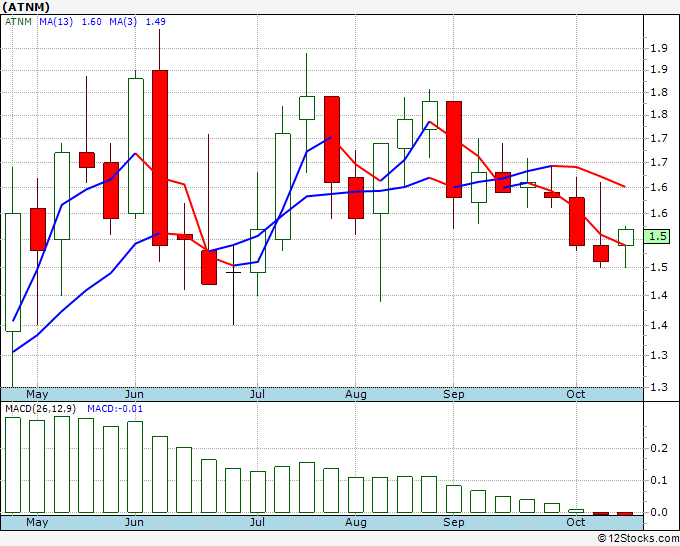
Task: Click the large red candlestick at September start
Action: tap(454, 149)
